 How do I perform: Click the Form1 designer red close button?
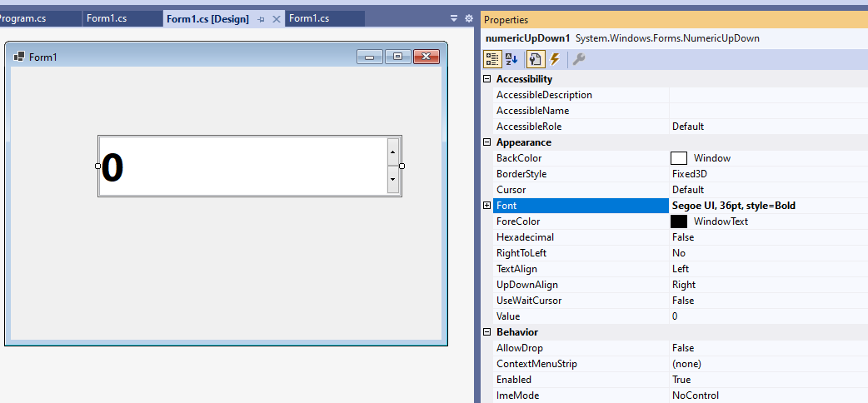(427, 57)
